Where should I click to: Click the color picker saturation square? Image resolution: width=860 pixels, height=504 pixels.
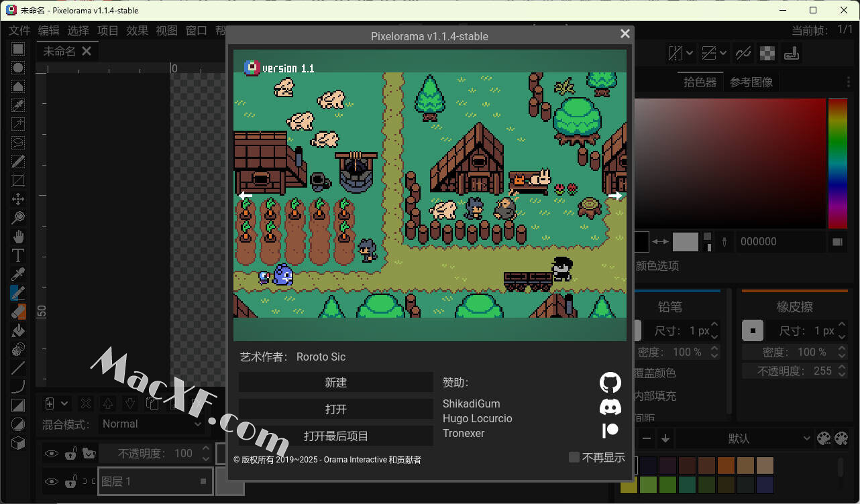(x=730, y=164)
